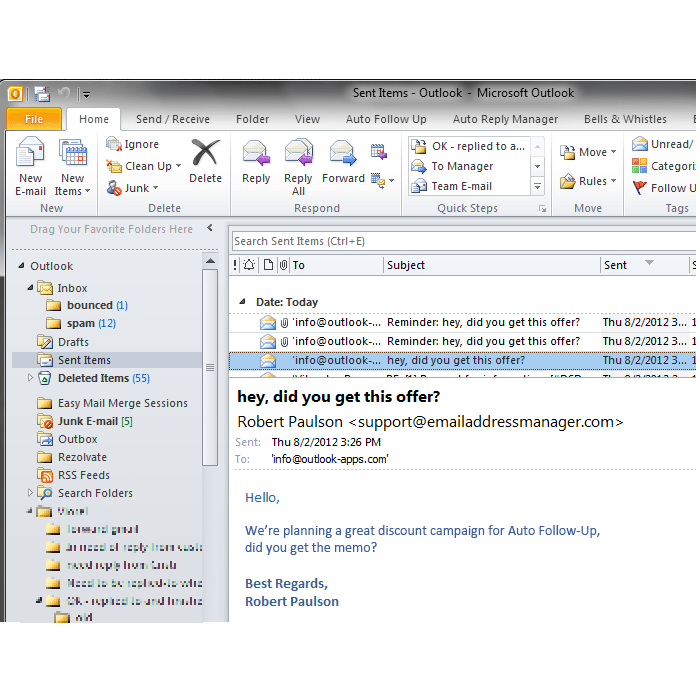
Task: Sort by Reminder bell column icon
Action: click(x=249, y=265)
